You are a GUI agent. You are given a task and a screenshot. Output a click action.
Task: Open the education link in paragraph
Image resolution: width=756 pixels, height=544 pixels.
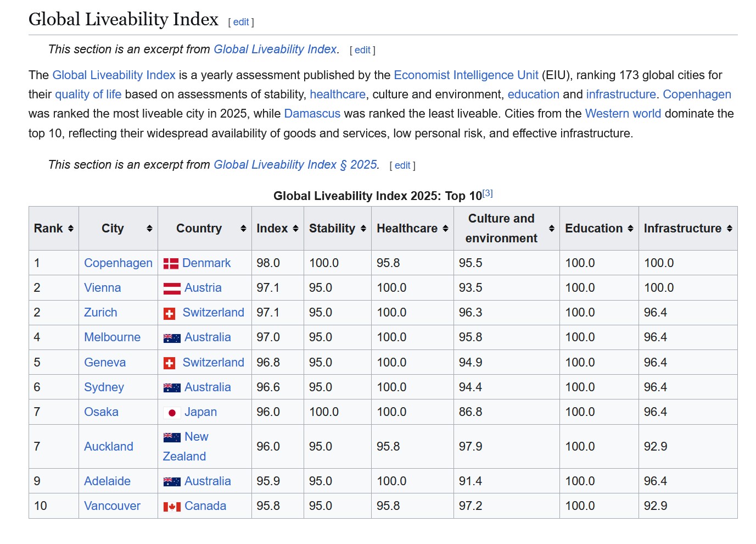[x=534, y=95]
